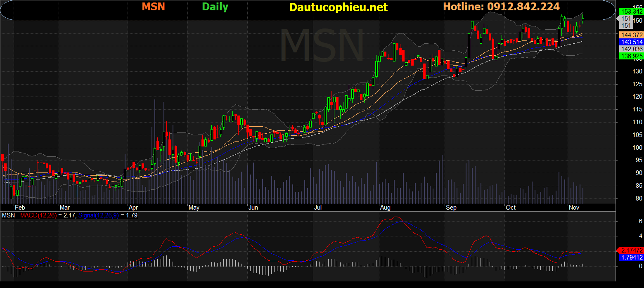644x288 pixels.
Task: Click the gray 142.036 price tag
Action: click(x=630, y=49)
